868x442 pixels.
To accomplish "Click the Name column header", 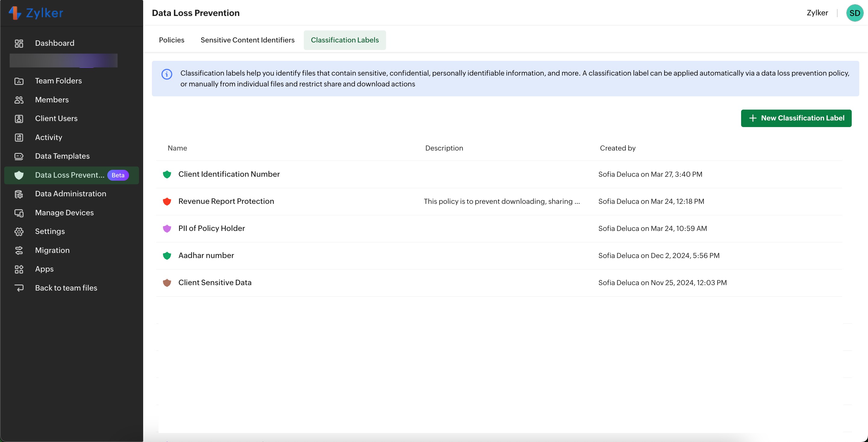I will (177, 148).
